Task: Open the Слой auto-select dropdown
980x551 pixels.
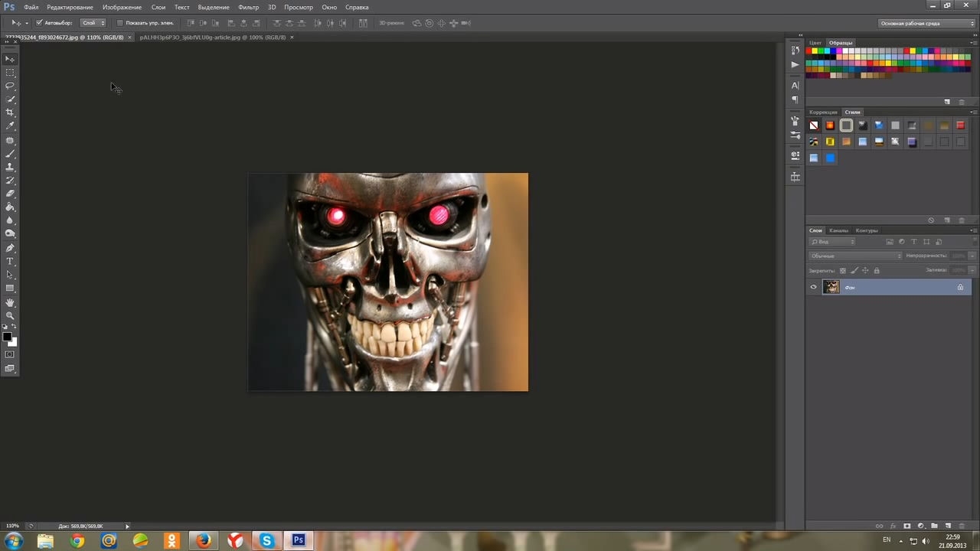Action: [93, 23]
